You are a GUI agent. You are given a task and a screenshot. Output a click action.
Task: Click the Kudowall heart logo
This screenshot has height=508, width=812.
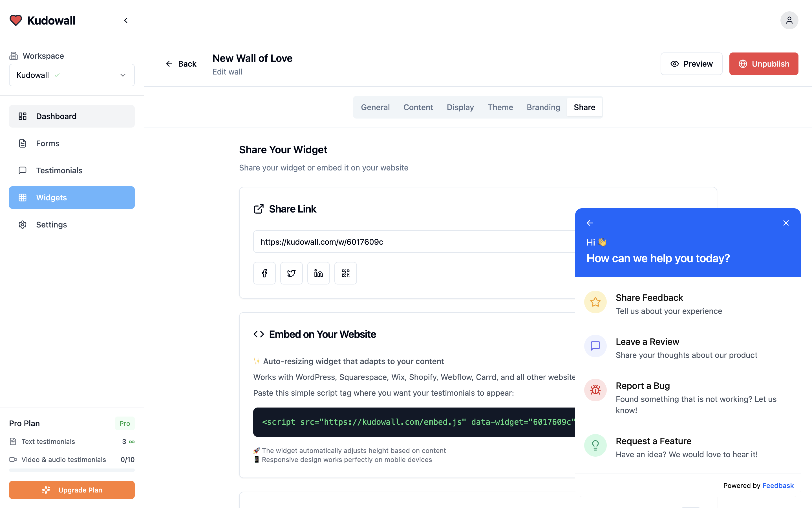pyautogui.click(x=16, y=20)
